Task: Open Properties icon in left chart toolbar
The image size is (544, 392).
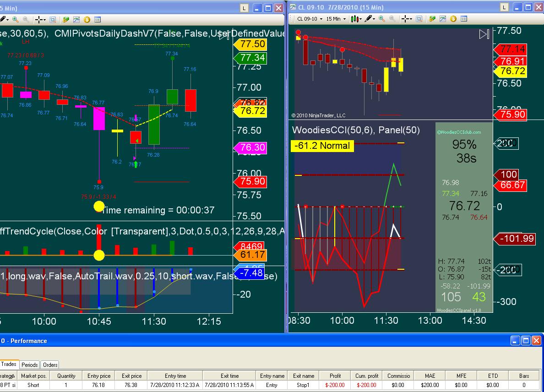Action: pyautogui.click(x=98, y=19)
